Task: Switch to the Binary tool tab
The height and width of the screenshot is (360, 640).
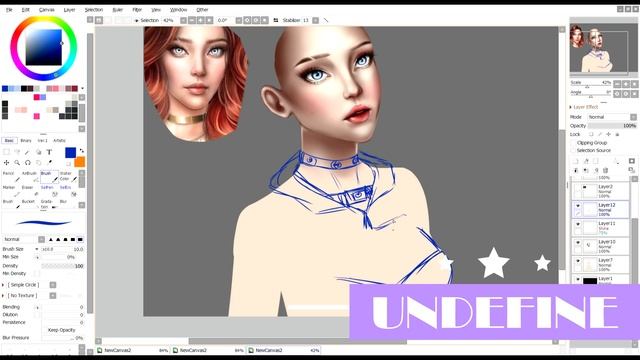Action: 26,140
